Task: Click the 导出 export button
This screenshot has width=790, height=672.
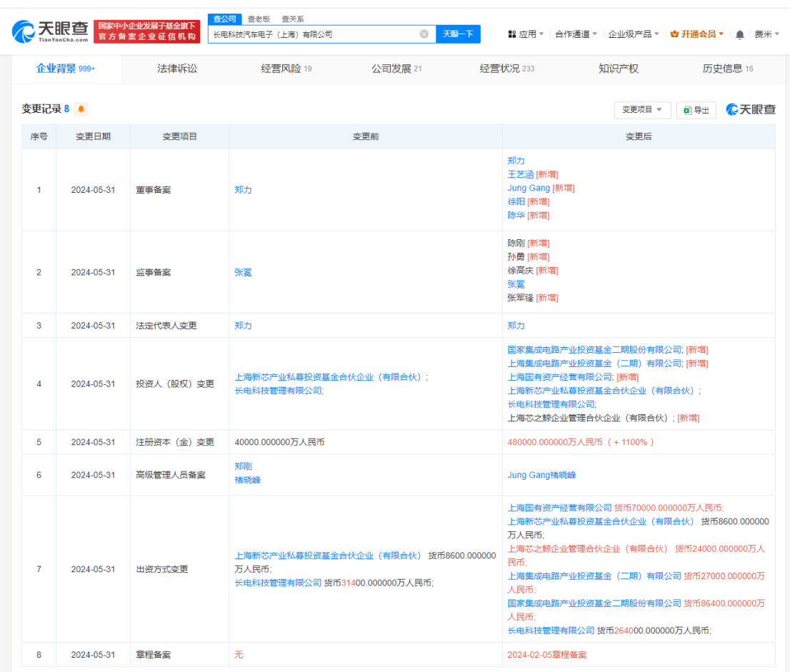Action: (x=696, y=110)
